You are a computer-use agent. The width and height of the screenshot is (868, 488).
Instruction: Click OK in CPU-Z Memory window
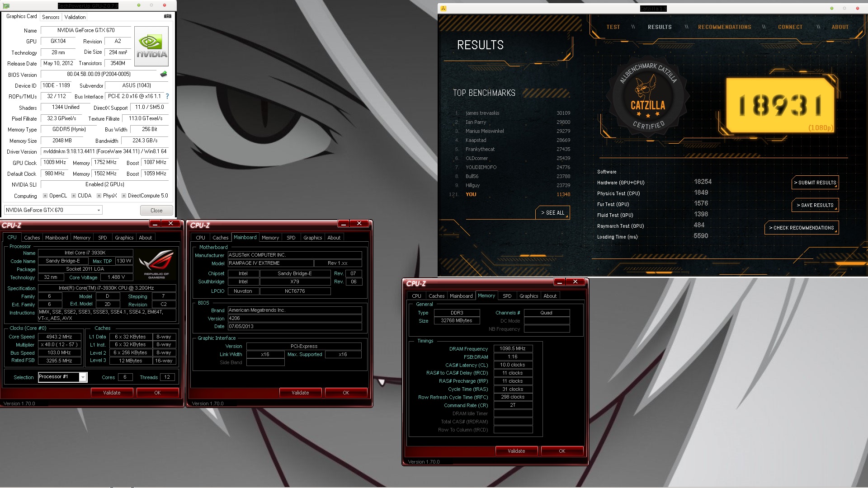coord(562,451)
